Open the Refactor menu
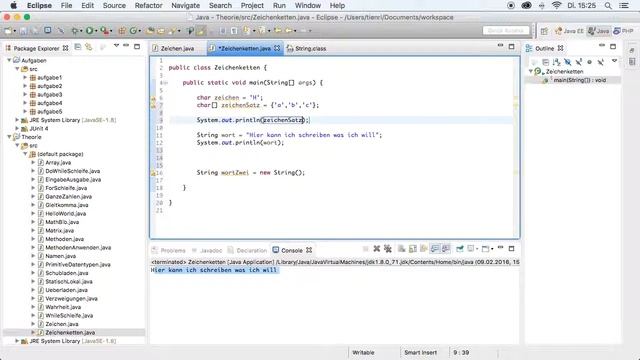This screenshot has width=640, height=360. (149, 5)
